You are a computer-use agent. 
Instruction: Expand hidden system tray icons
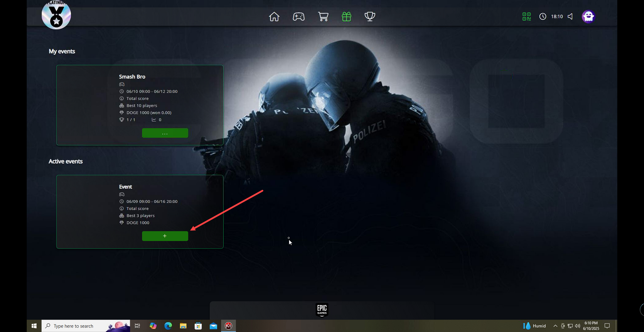pos(555,326)
